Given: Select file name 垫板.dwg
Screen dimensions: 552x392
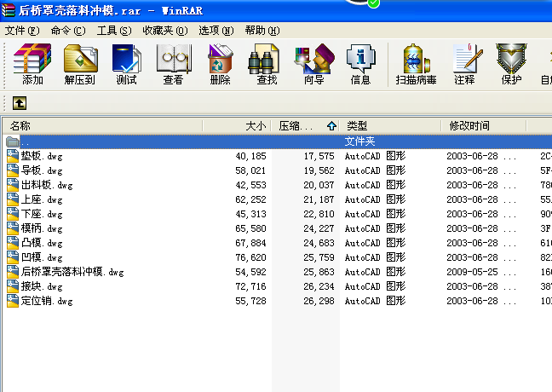Looking at the screenshot, I should 42,156.
